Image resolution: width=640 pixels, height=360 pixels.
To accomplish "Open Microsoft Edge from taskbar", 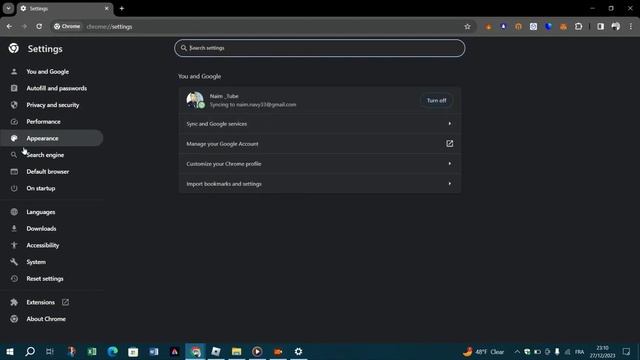I will pyautogui.click(x=113, y=351).
